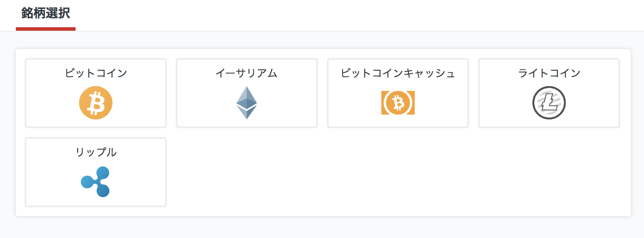Screen dimensions: 644x238
Task: Click the red underline below 銘柄選択
Action: pos(46,29)
